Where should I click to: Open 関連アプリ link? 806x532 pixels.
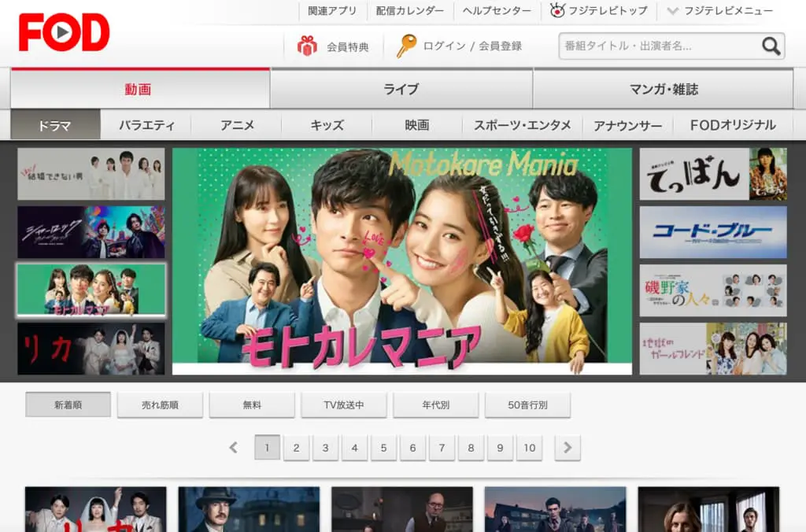tap(331, 11)
